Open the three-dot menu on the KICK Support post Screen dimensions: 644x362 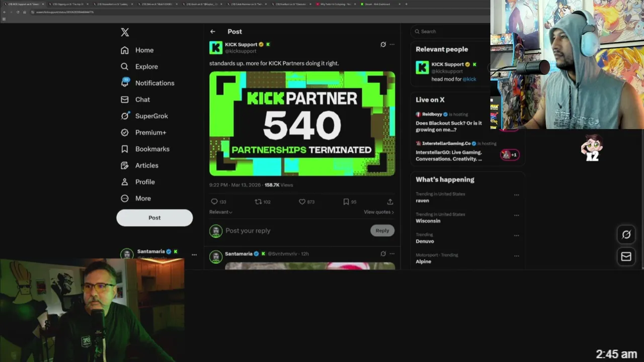point(392,44)
